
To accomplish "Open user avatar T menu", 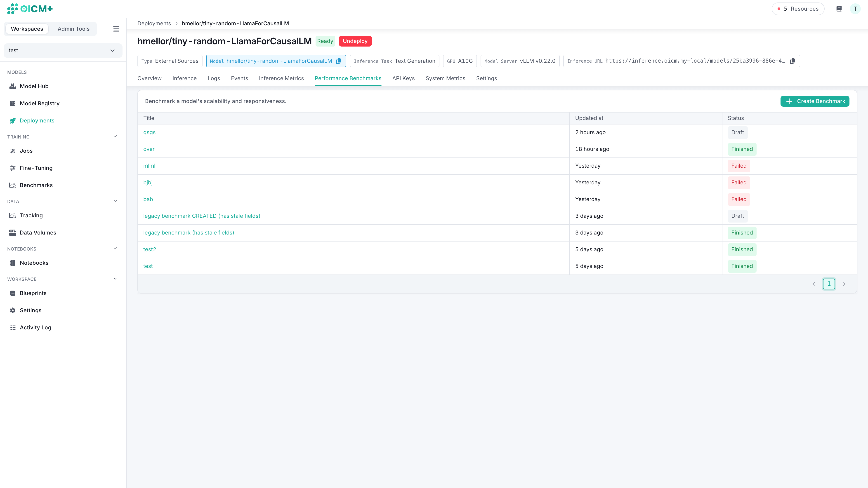I will pyautogui.click(x=855, y=9).
